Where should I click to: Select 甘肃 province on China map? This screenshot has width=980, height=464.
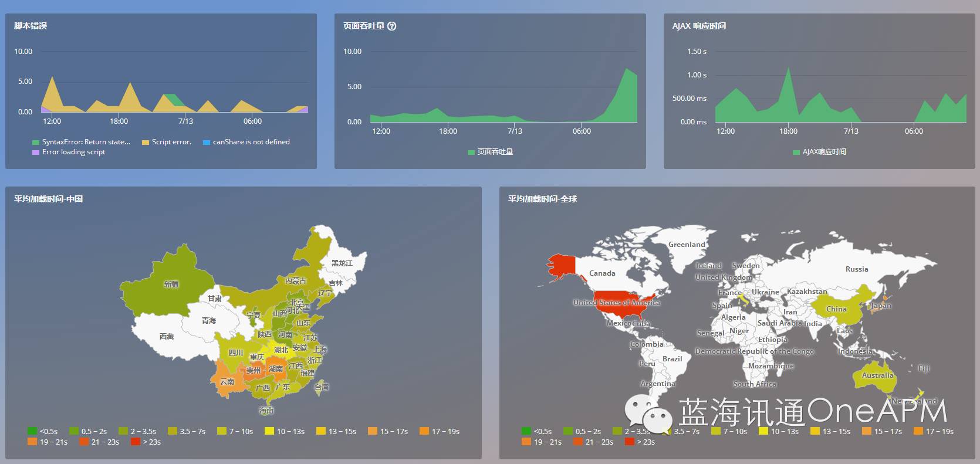215,298
